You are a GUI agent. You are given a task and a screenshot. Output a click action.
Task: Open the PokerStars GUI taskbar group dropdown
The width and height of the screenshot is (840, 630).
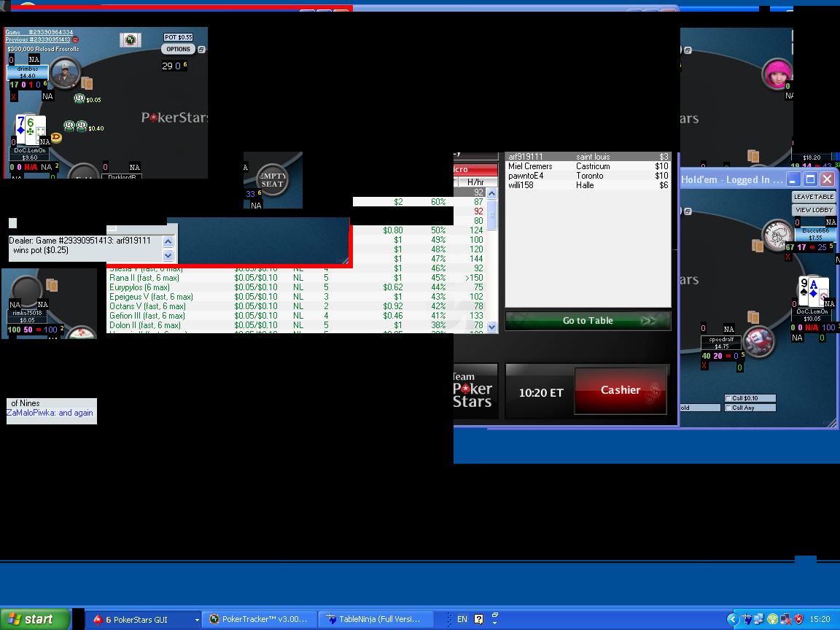tap(197, 620)
